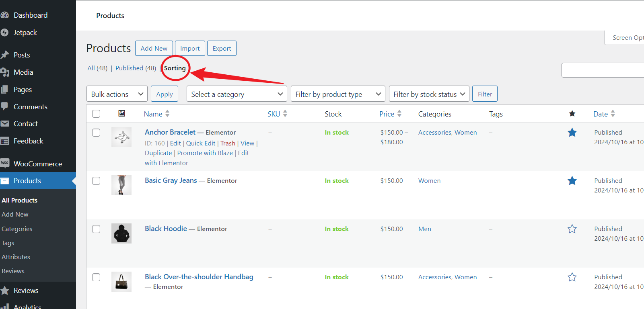
Task: Switch to the Sorting view tab
Action: click(175, 68)
